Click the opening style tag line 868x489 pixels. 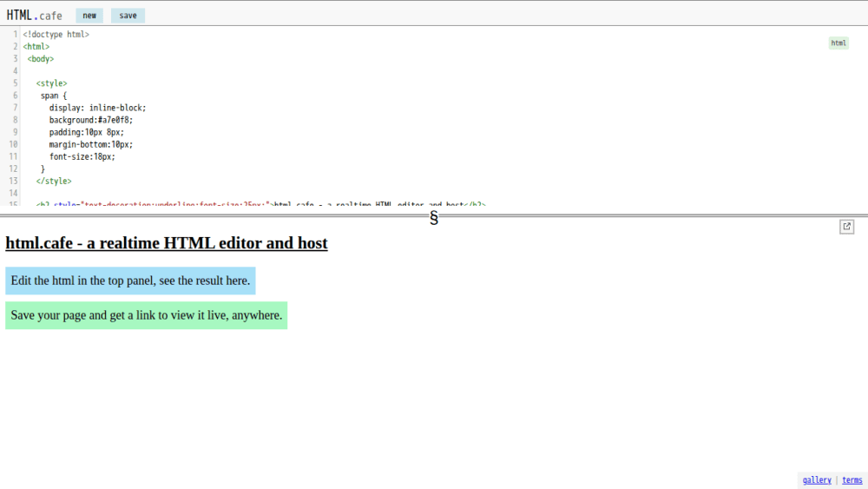tap(51, 83)
